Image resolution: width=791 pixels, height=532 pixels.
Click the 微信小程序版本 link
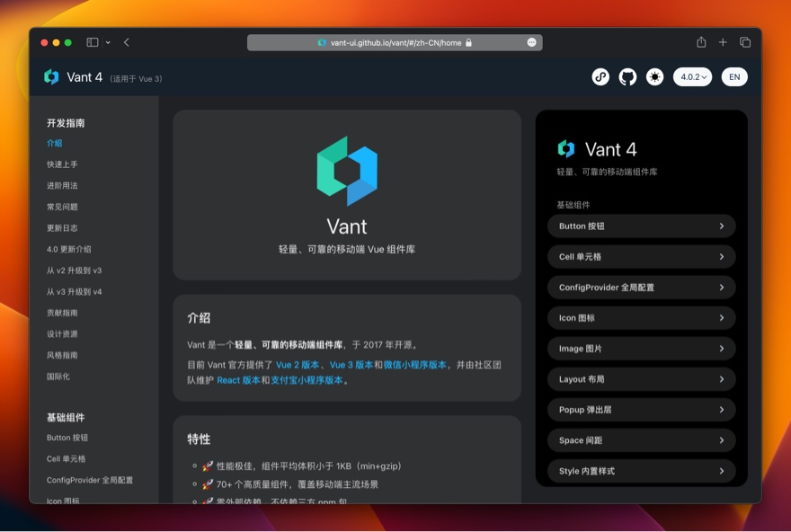pos(414,365)
